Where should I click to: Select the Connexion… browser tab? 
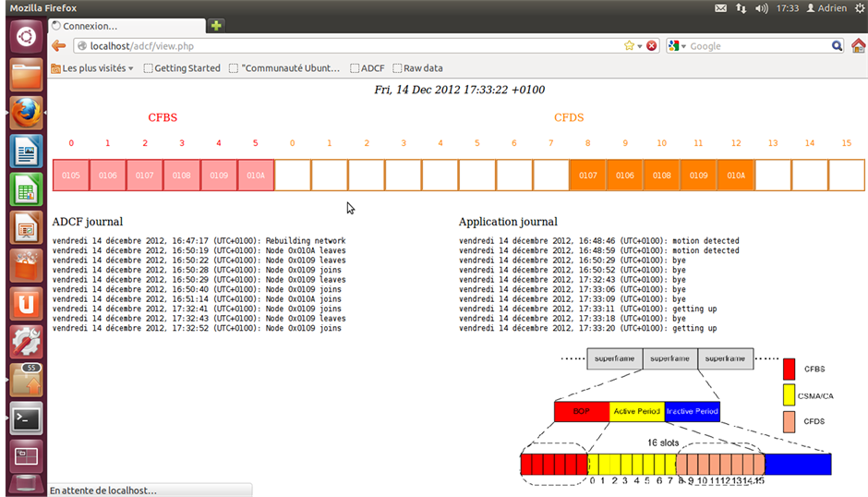coord(125,26)
